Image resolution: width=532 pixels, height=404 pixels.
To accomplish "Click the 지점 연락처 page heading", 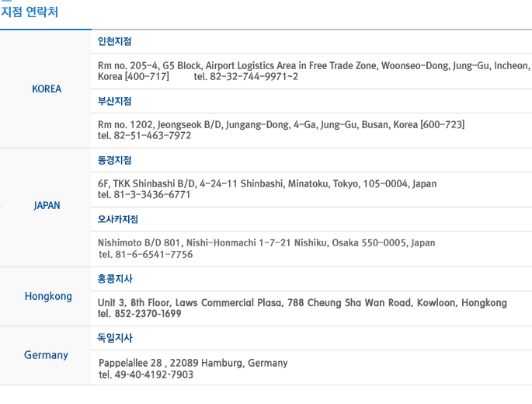I will [x=30, y=12].
